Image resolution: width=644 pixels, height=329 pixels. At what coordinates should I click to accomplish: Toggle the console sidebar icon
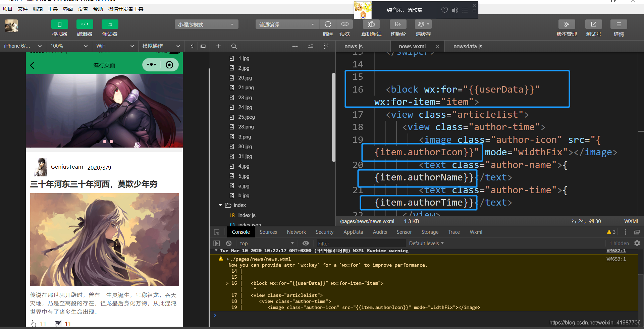[217, 243]
